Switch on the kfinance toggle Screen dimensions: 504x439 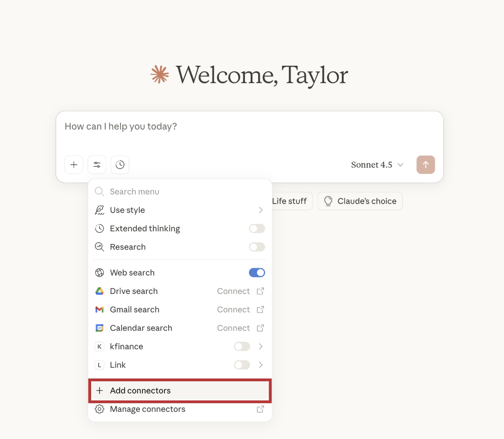click(x=242, y=347)
